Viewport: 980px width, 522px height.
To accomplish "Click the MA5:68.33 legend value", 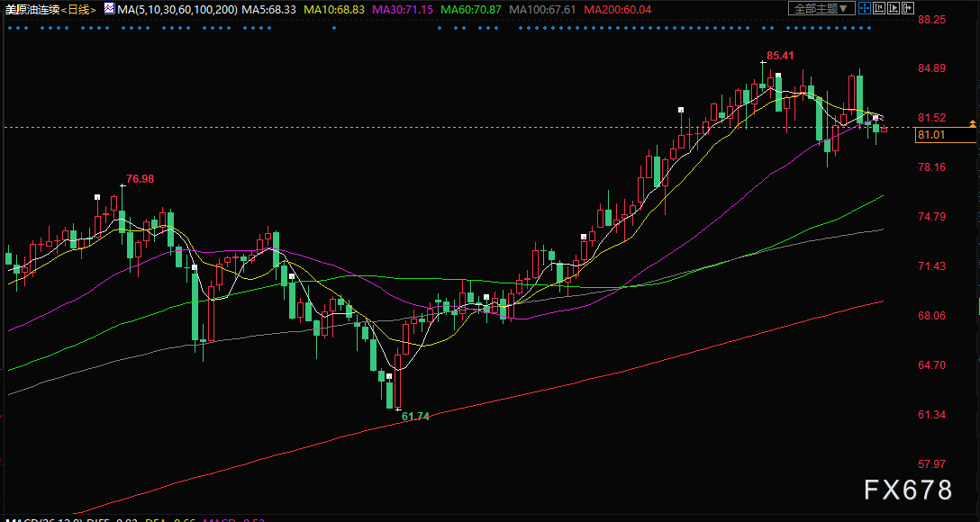I will point(268,9).
